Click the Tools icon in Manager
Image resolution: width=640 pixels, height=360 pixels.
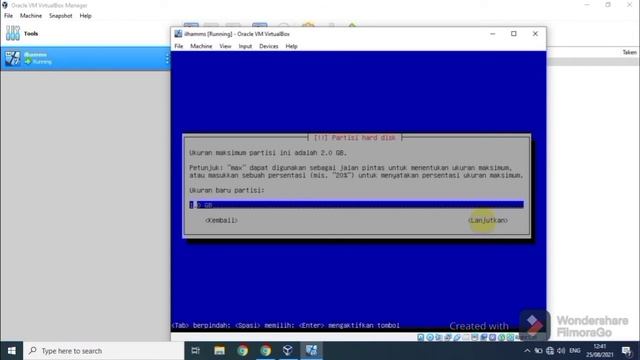[x=13, y=33]
